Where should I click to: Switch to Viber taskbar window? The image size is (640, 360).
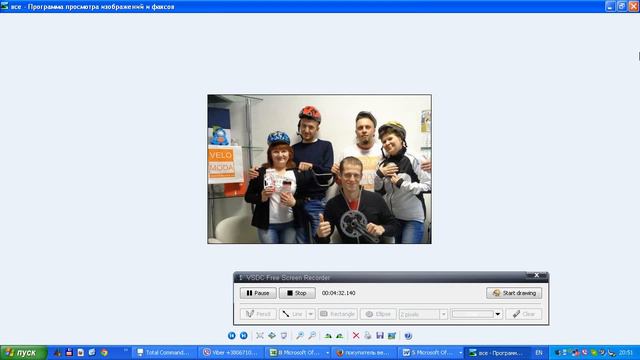[x=231, y=353]
